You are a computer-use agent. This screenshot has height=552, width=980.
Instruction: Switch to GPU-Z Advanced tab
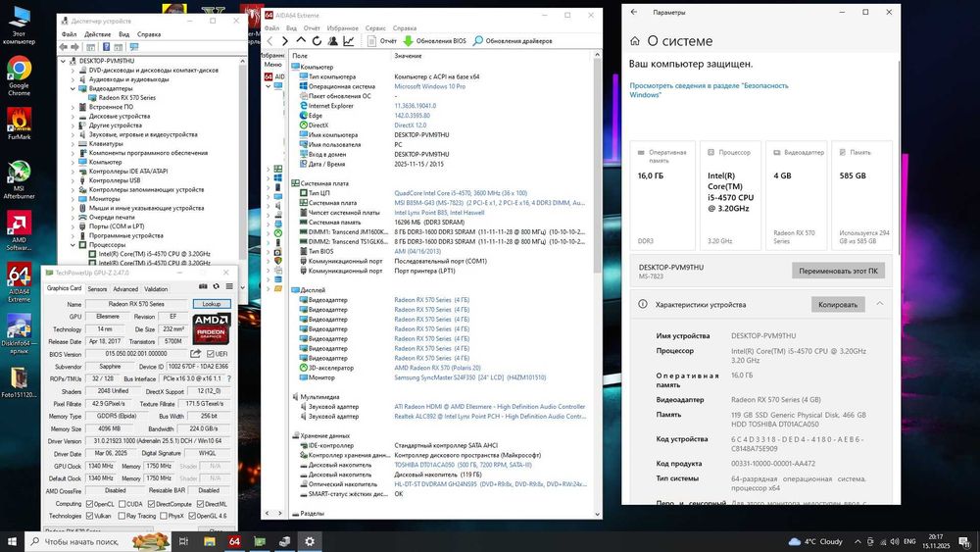[x=125, y=289]
